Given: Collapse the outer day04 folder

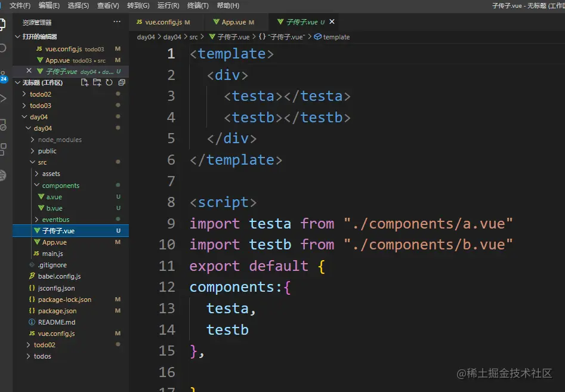Looking at the screenshot, I should point(24,117).
